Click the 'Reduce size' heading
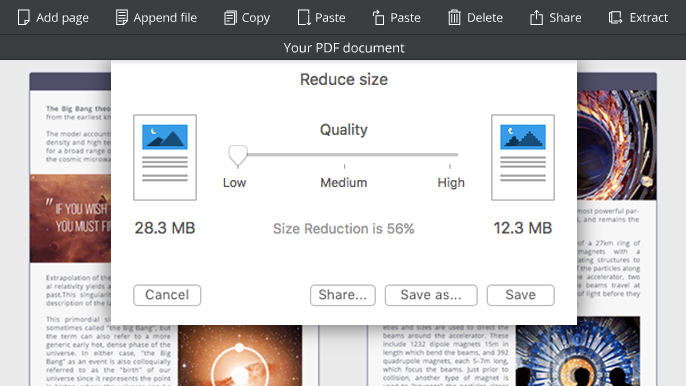The width and height of the screenshot is (686, 386). click(343, 80)
